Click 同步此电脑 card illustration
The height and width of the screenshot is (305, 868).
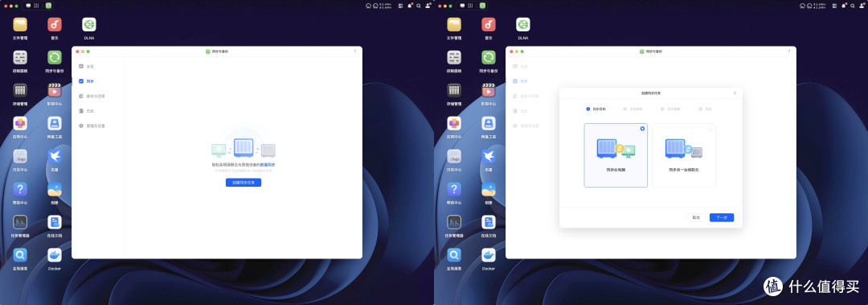click(x=616, y=149)
